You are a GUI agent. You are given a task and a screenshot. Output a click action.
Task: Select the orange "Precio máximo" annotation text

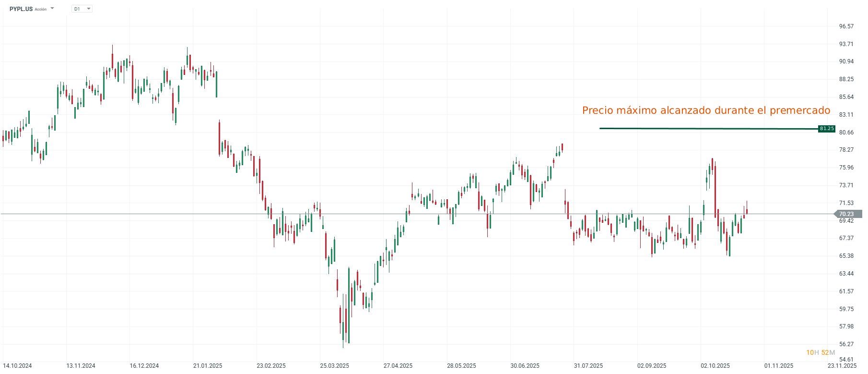point(706,110)
